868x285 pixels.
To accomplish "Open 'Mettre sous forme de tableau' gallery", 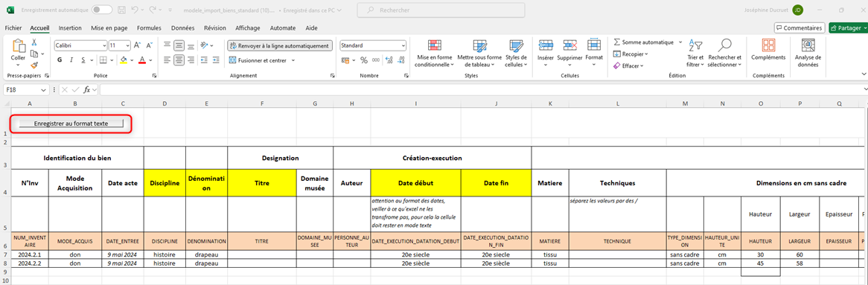I will (x=479, y=54).
